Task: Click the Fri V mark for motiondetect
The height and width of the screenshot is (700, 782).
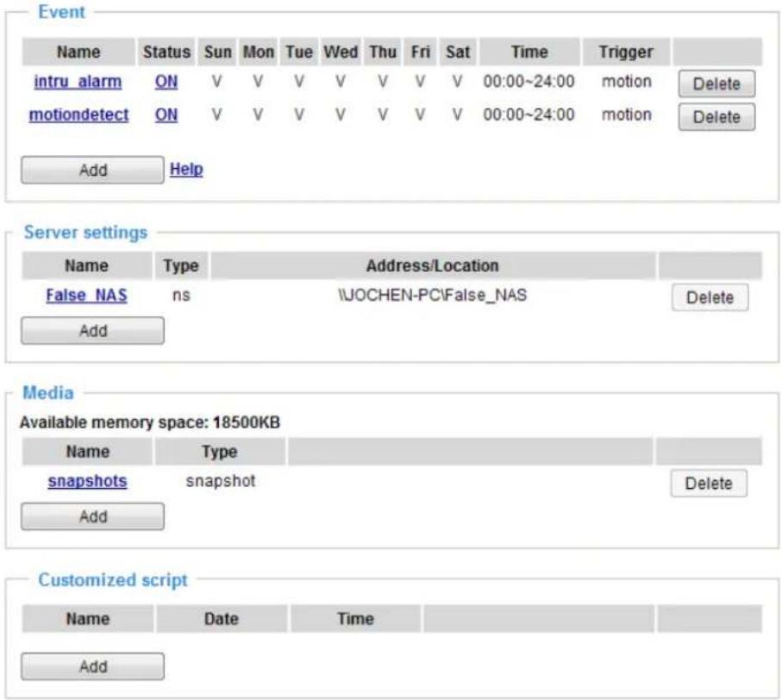Action: pyautogui.click(x=420, y=115)
